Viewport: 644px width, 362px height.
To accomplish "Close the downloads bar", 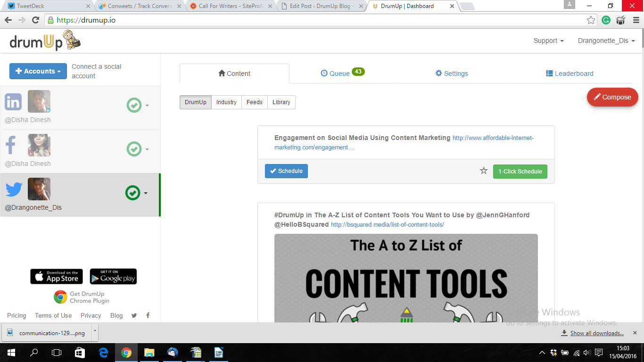I will tap(635, 333).
